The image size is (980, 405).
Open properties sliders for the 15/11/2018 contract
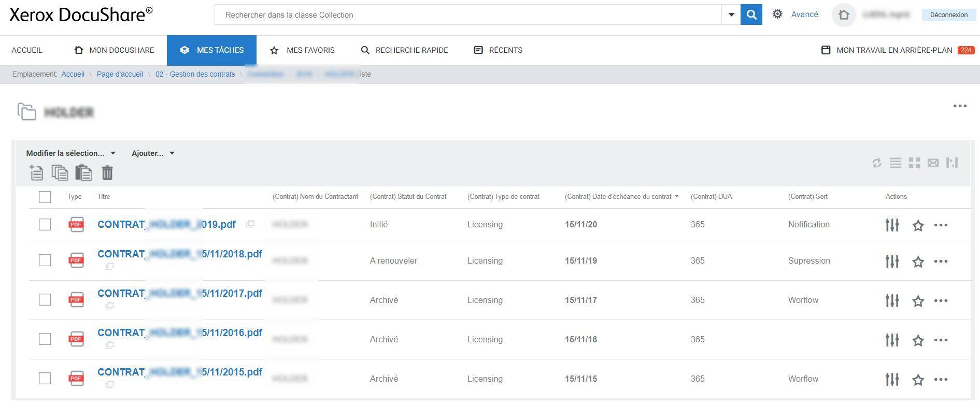[892, 261]
